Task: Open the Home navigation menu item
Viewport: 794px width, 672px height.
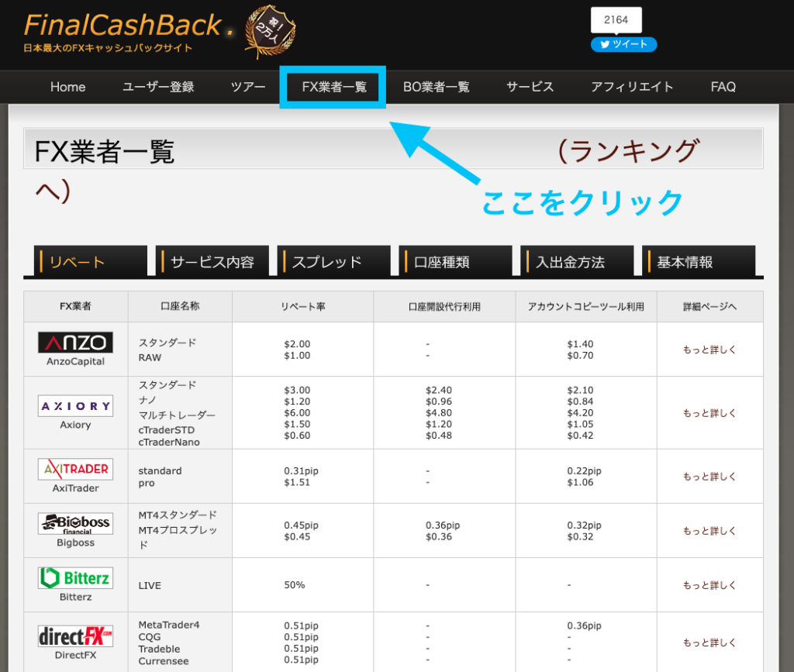Action: click(67, 87)
